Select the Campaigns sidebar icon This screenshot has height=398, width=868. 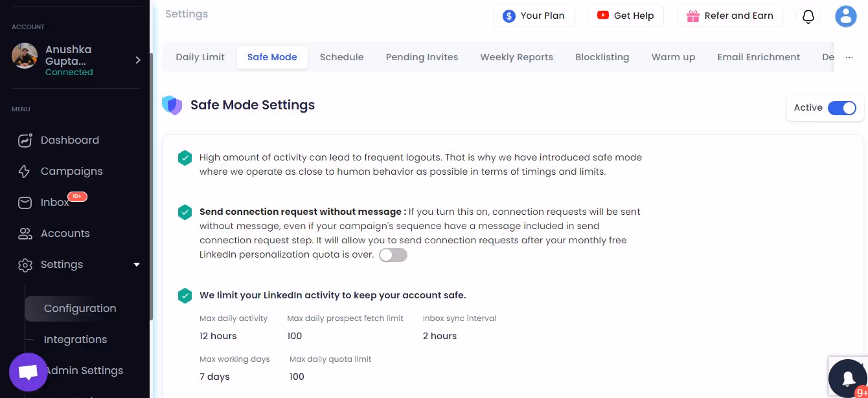[x=25, y=171]
